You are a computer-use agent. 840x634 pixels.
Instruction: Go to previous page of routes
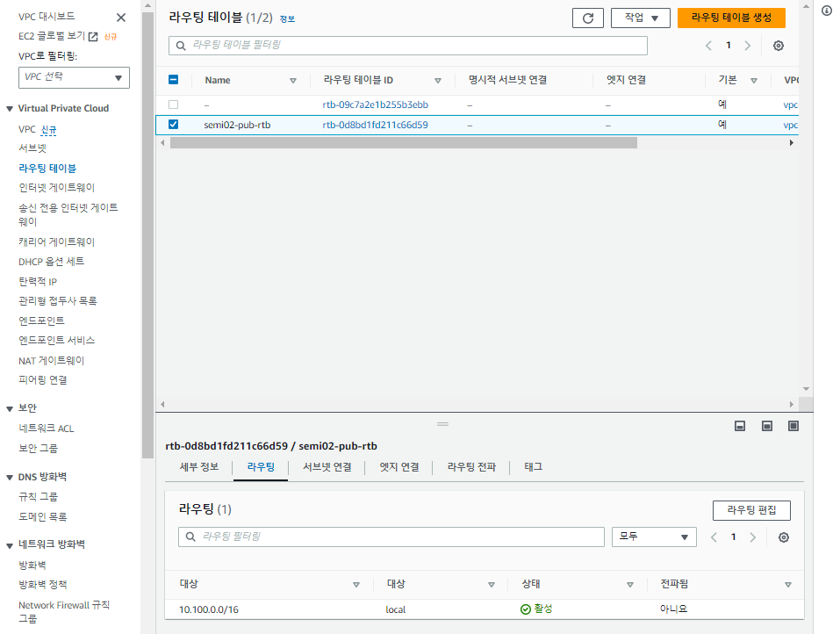[714, 537]
